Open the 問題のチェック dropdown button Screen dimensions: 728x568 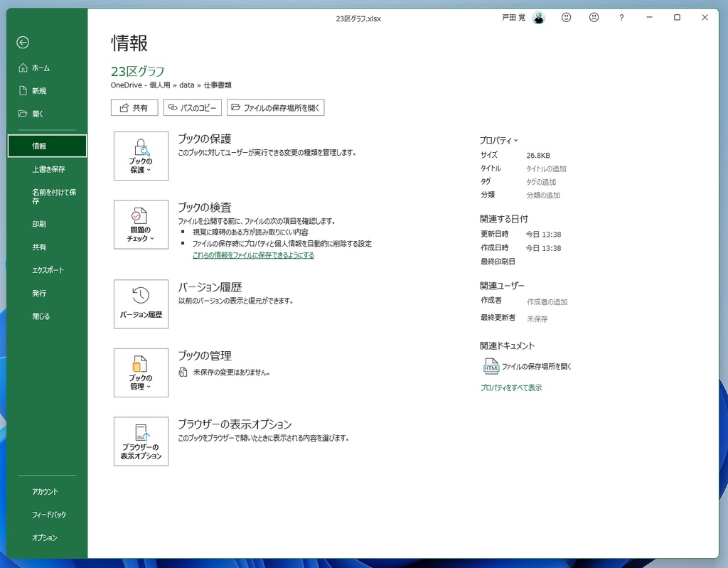(141, 225)
